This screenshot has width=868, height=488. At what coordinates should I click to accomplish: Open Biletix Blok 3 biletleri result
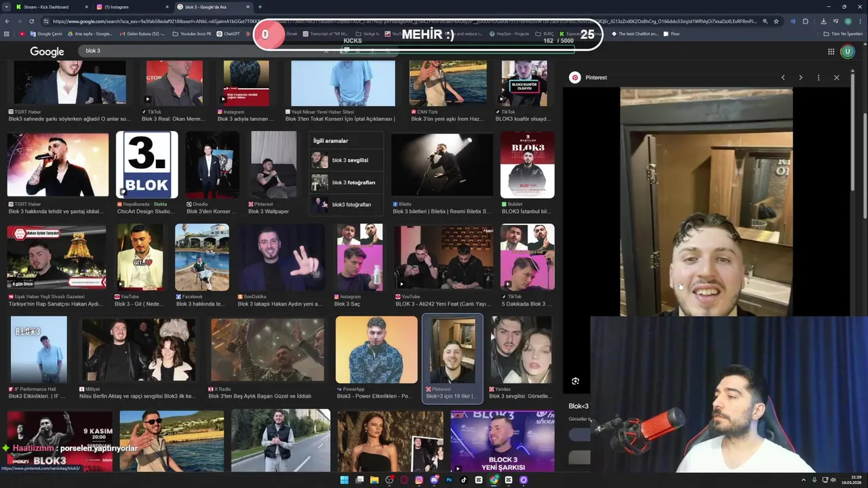442,165
